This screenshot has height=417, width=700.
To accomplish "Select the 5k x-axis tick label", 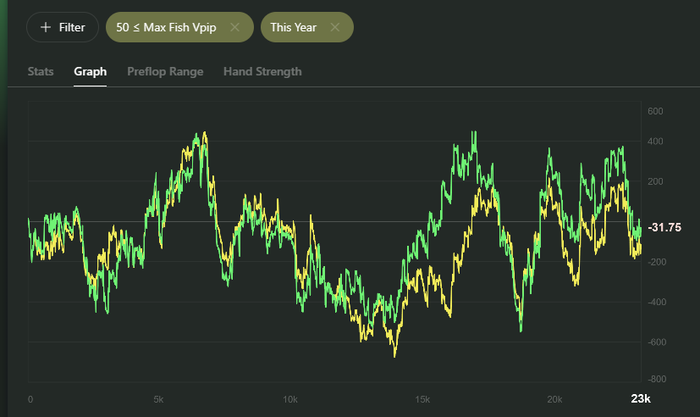I will tap(159, 399).
